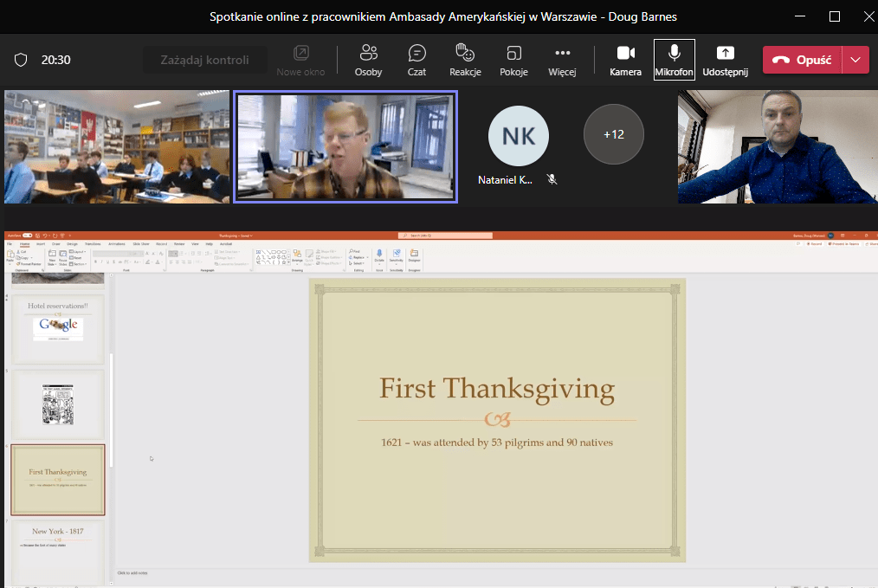This screenshot has height=588, width=878.
Task: Select the Hotel reservations slide thumbnail
Action: (57, 330)
